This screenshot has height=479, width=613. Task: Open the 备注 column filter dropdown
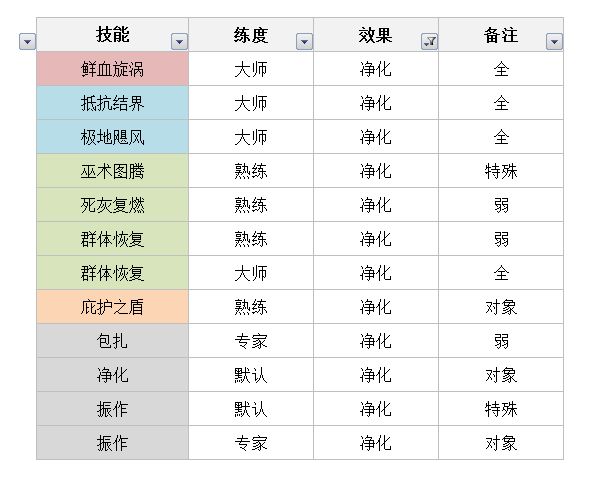point(554,42)
